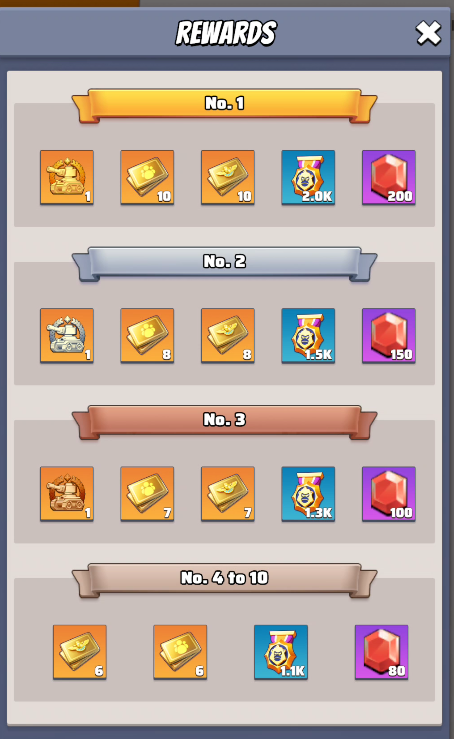Tap the 200 red gem reward
Screen dimensions: 454x739
pos(389,177)
